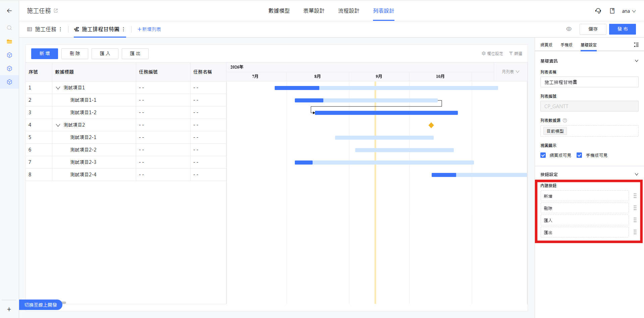The image size is (644, 318).
Task: Click the 發布 publish button
Action: click(623, 29)
